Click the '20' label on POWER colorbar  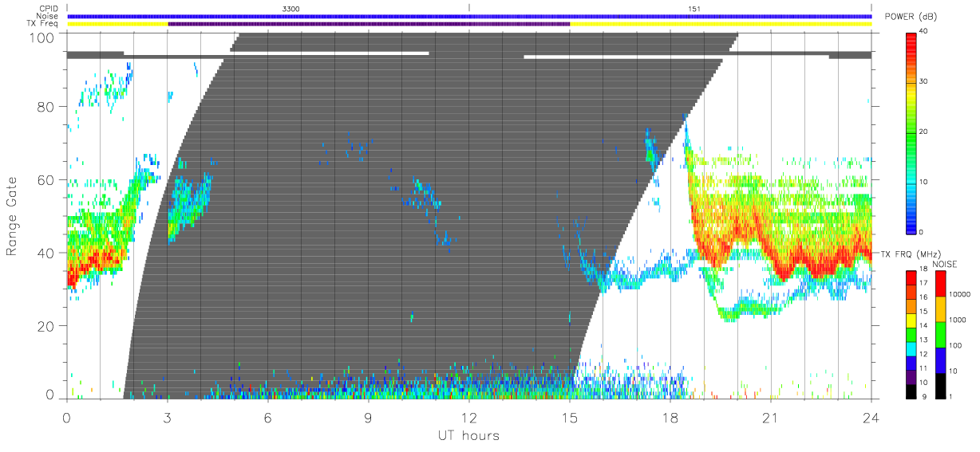tap(923, 132)
